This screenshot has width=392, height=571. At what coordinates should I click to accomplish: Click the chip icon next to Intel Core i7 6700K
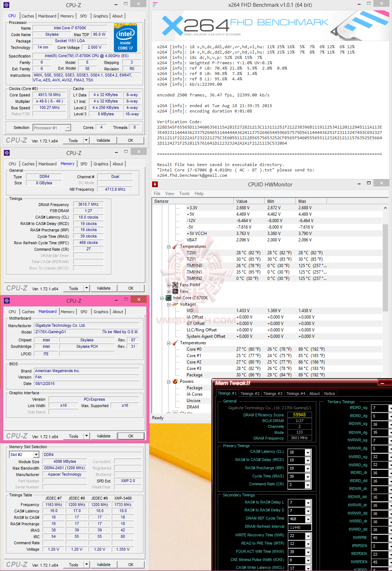point(169,298)
